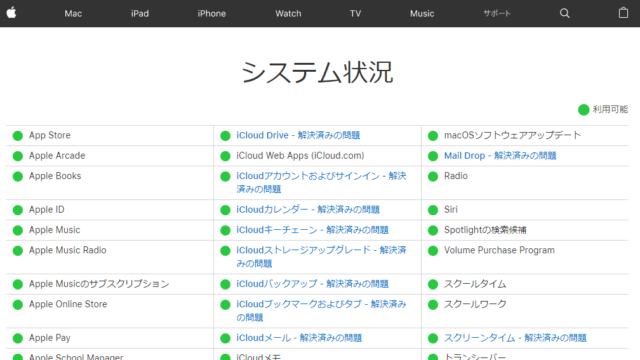Open iCloud Drive - 解決済みの問題 link
This screenshot has height=360, width=640.
click(x=298, y=135)
